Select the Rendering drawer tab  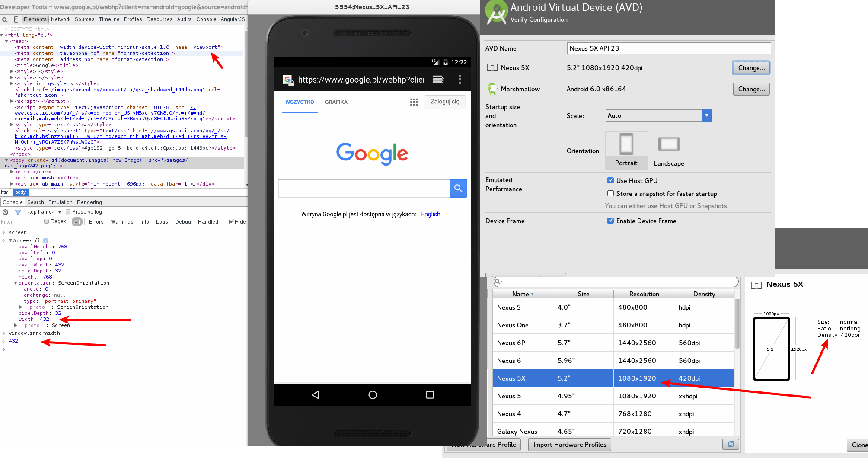click(89, 202)
